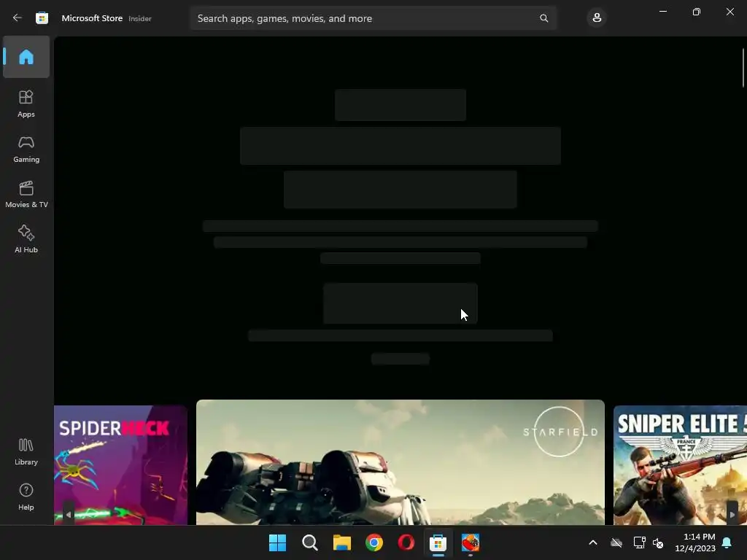
Task: Restore down the Microsoft Store window
Action: coord(696,12)
